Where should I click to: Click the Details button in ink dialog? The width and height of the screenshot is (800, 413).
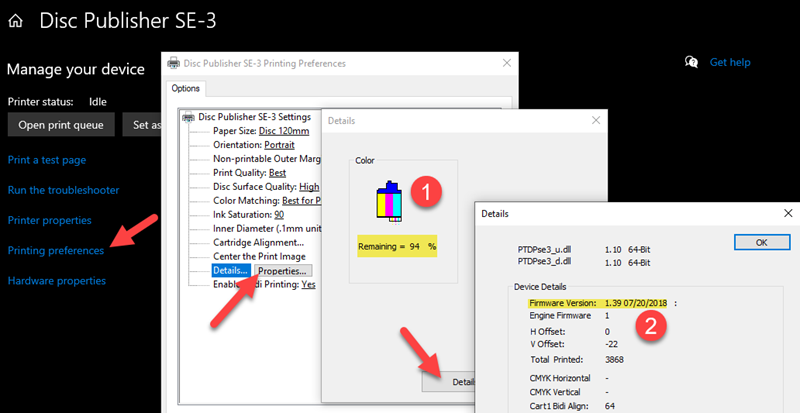[x=449, y=382]
